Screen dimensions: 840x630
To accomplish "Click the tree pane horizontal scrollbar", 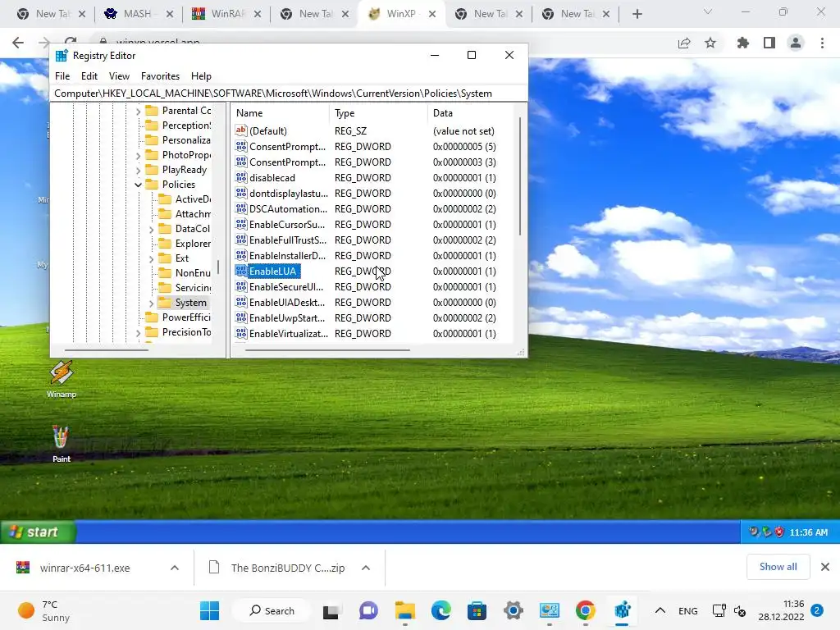I will [x=106, y=349].
